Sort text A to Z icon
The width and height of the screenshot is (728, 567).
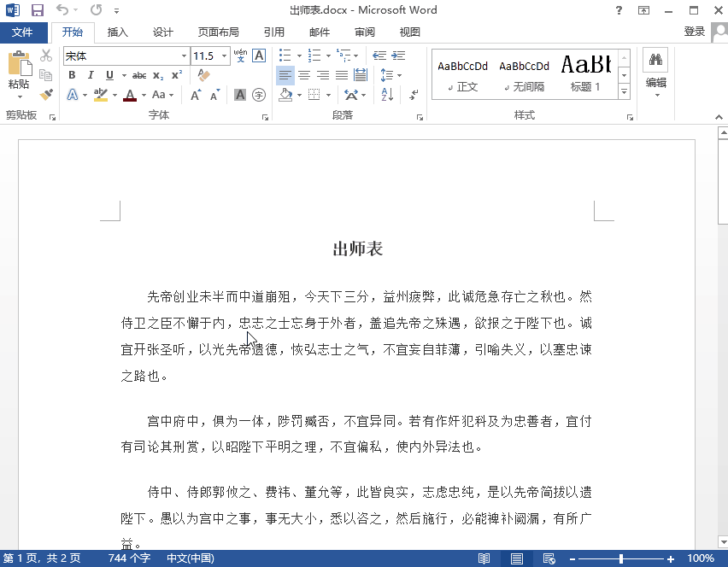tap(387, 95)
